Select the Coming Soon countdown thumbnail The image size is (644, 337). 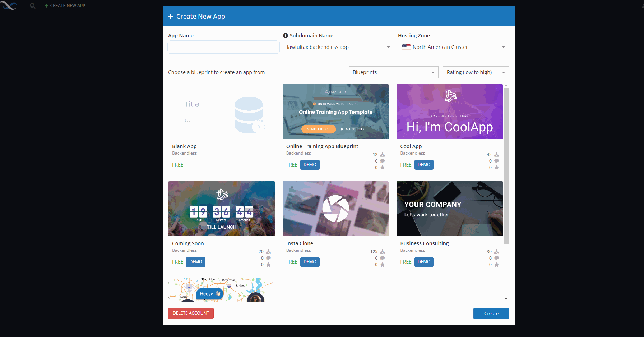point(222,209)
